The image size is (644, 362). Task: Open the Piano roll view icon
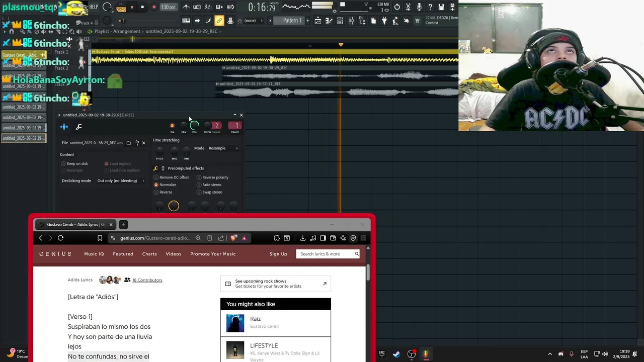pyautogui.click(x=329, y=21)
